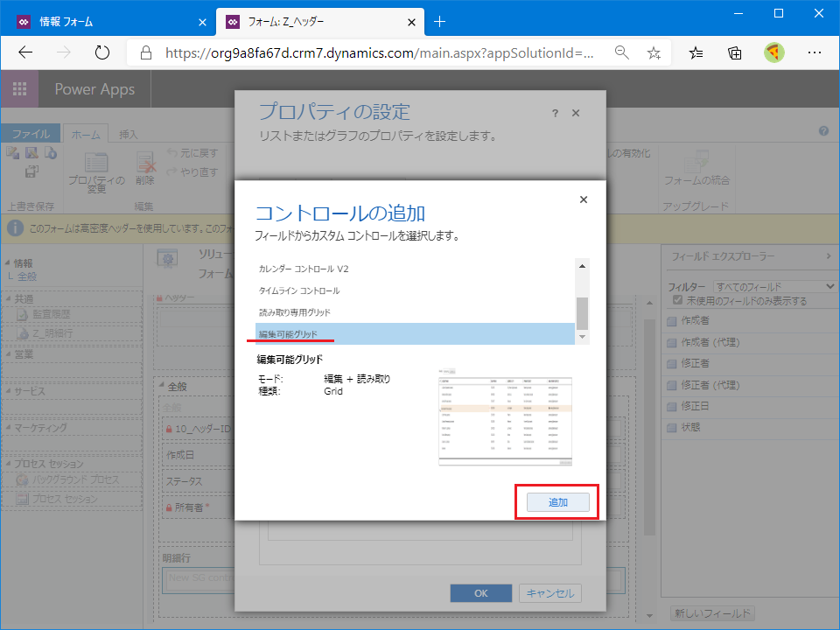Click やり直す in the ribbon

click(192, 171)
